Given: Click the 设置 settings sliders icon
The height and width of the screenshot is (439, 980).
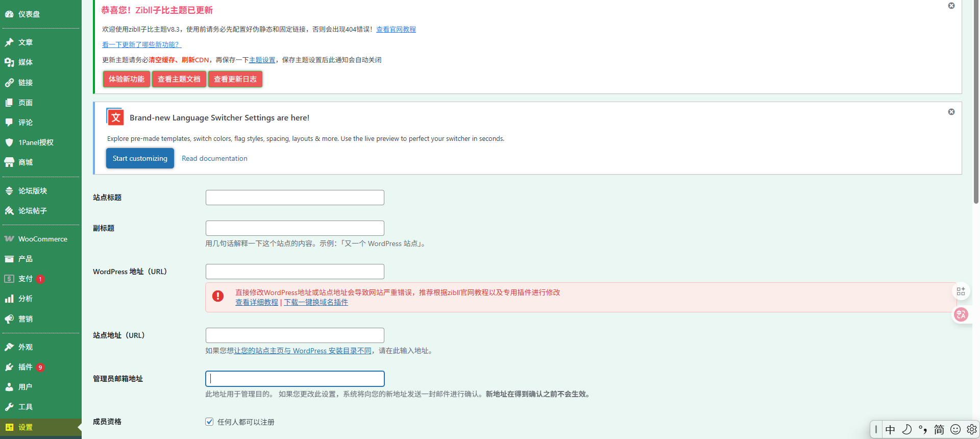Looking at the screenshot, I should point(9,427).
